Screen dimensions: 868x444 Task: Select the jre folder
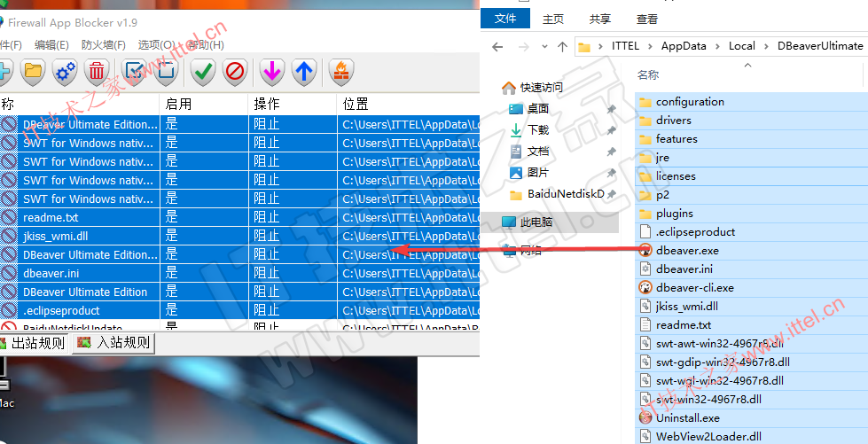(662, 158)
